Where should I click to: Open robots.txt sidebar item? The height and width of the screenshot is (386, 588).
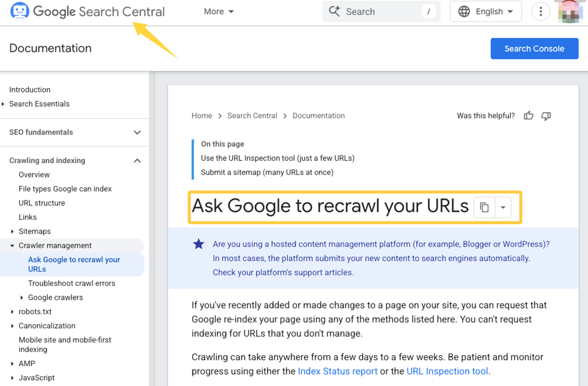click(35, 312)
